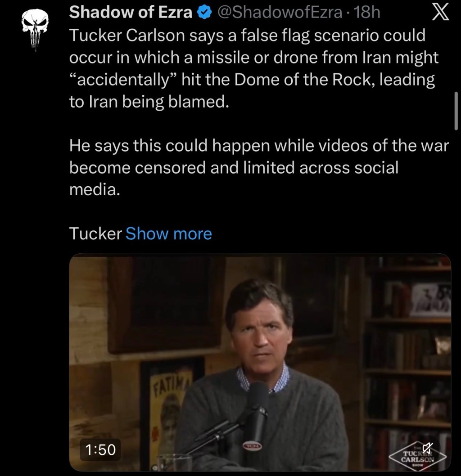Click the X logo icon
Screen dimensions: 461x476
440,13
